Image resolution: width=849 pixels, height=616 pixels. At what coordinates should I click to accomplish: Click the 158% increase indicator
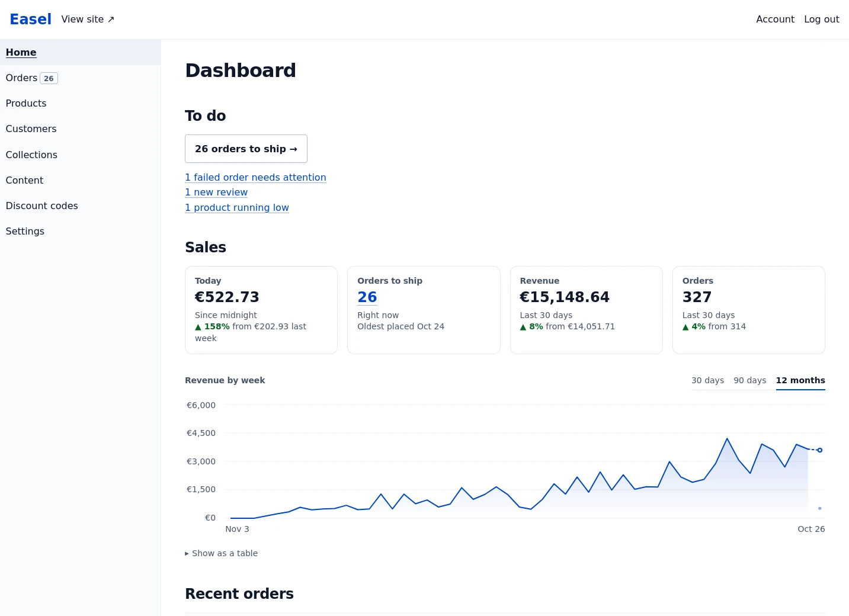(x=212, y=326)
